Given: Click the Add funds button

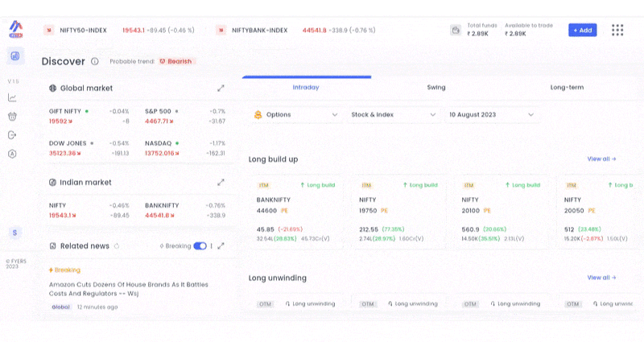Looking at the screenshot, I should point(582,30).
